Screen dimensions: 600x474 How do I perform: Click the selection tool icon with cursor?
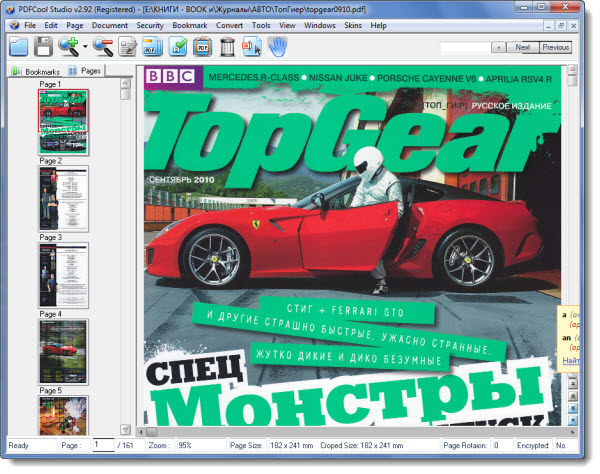tap(251, 46)
